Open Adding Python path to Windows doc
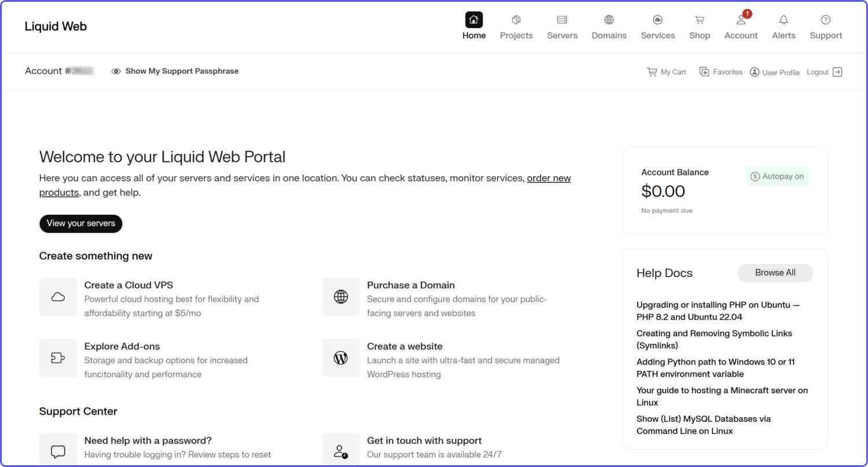The image size is (868, 467). tap(716, 367)
